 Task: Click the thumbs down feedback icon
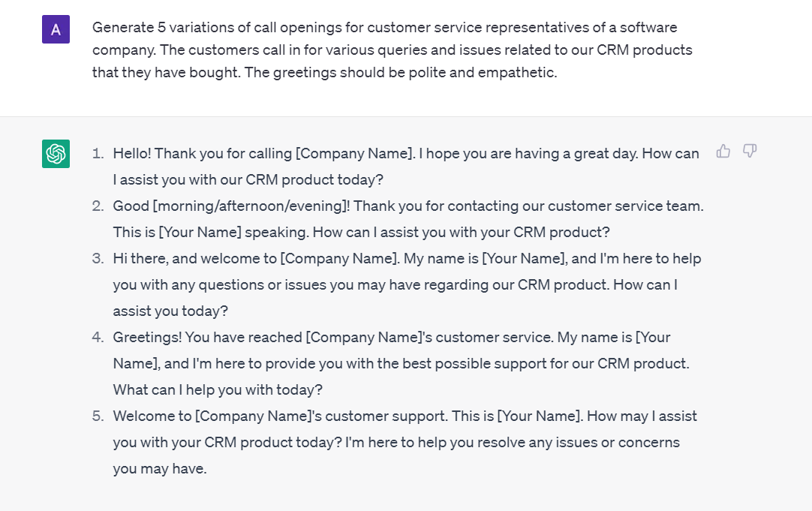coord(750,151)
